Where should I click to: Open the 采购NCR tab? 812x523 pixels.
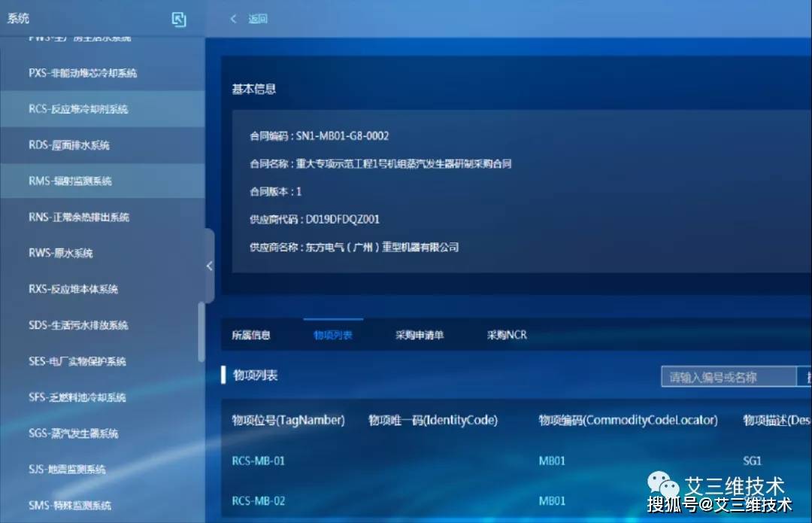pyautogui.click(x=504, y=335)
